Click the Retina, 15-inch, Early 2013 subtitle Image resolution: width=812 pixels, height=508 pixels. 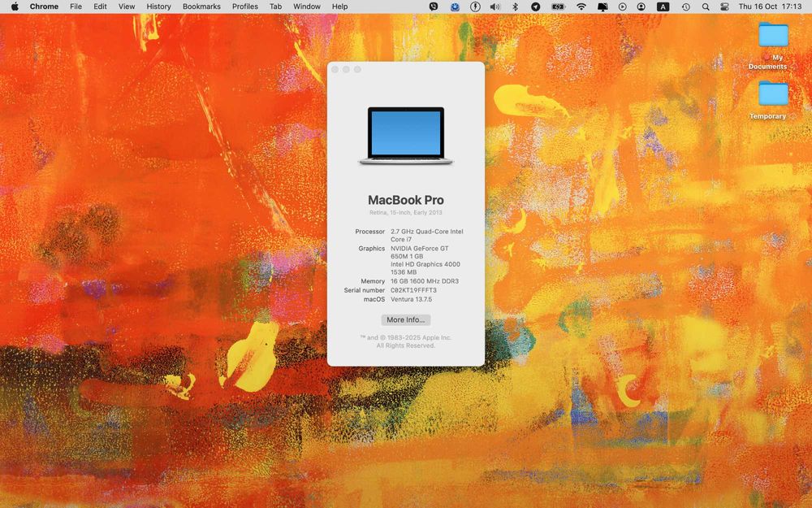(405, 212)
